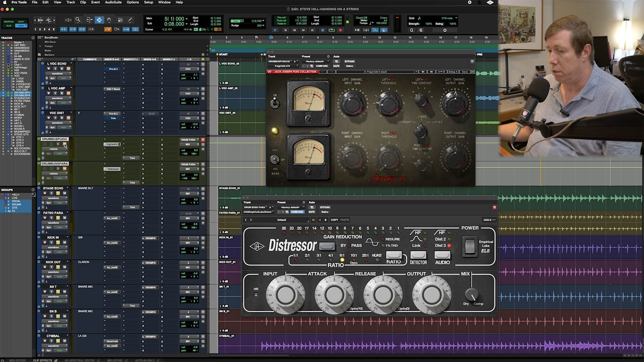644x362 pixels.
Task: Flip the PuigChild ON toggle switch
Action: point(275,103)
